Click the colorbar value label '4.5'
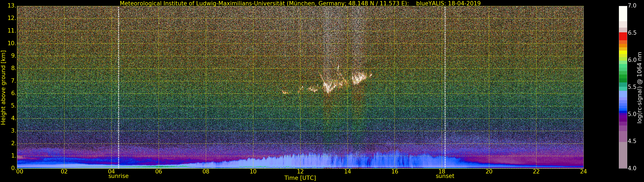644x182 pixels. click(632, 141)
